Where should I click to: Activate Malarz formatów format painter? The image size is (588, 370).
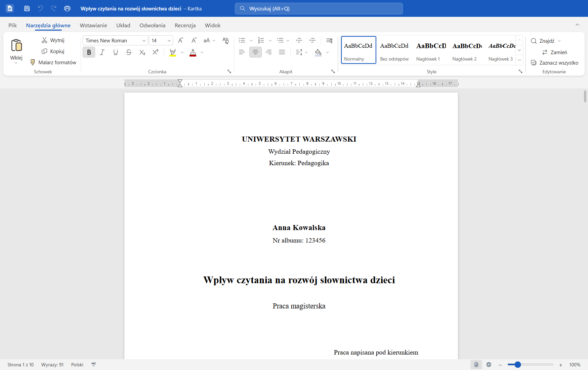click(x=53, y=62)
